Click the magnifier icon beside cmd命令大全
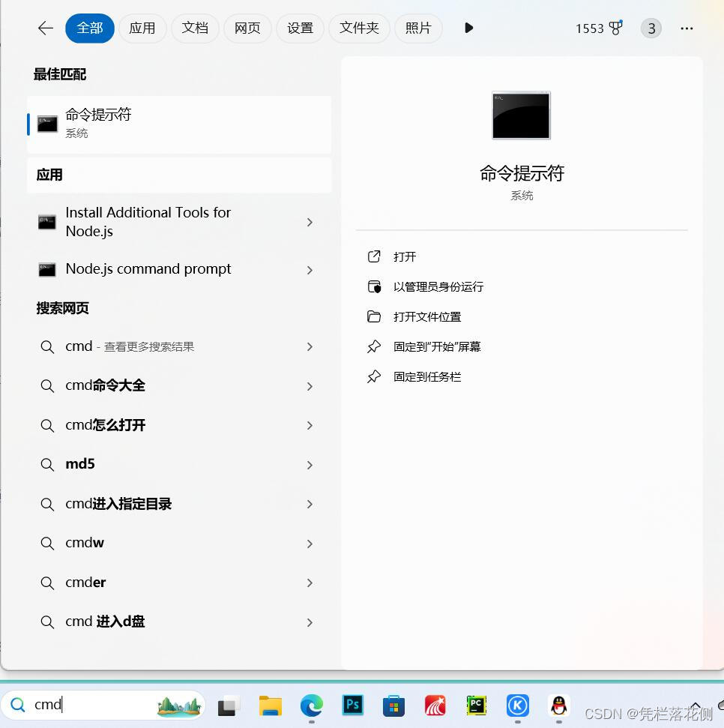 47,386
